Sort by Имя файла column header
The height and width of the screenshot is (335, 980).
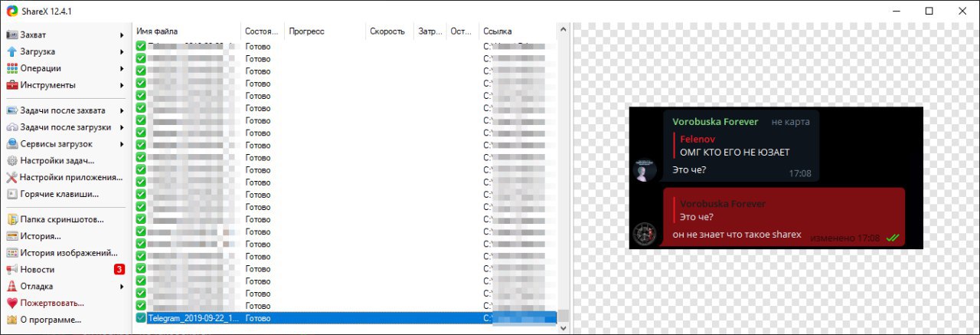tap(186, 31)
